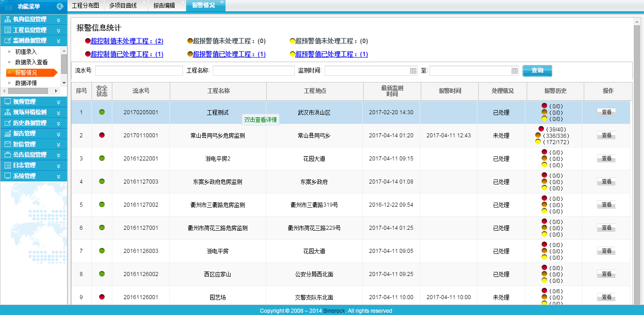Switch to the 工程分布图 tab

click(86, 5)
